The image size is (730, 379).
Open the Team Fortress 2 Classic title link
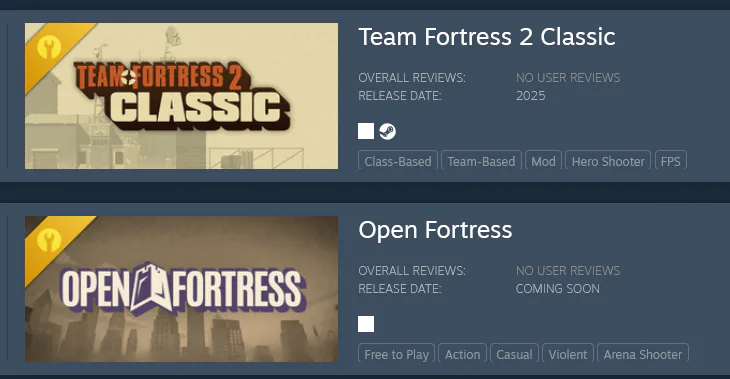(x=487, y=37)
